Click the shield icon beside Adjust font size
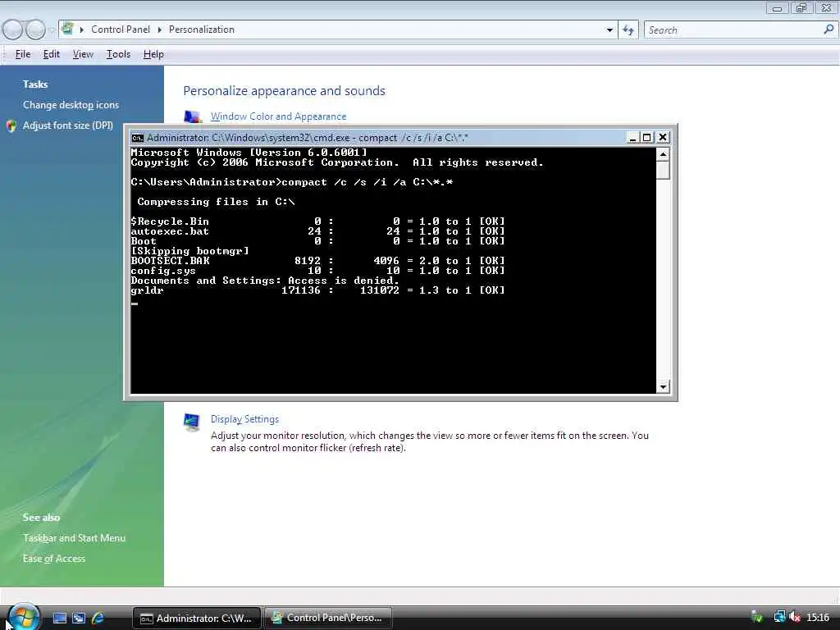The height and width of the screenshot is (630, 840). point(11,126)
